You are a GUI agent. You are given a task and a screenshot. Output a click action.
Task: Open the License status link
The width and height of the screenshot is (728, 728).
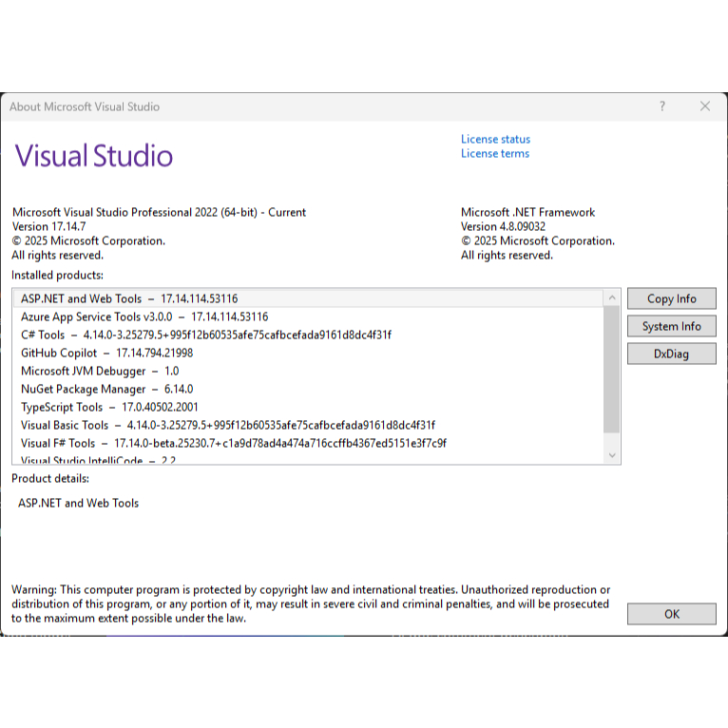[x=495, y=140]
